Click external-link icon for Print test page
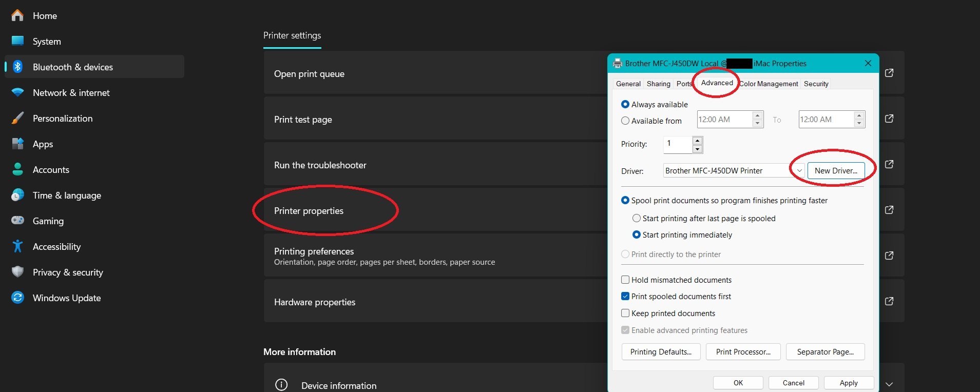 (x=889, y=119)
